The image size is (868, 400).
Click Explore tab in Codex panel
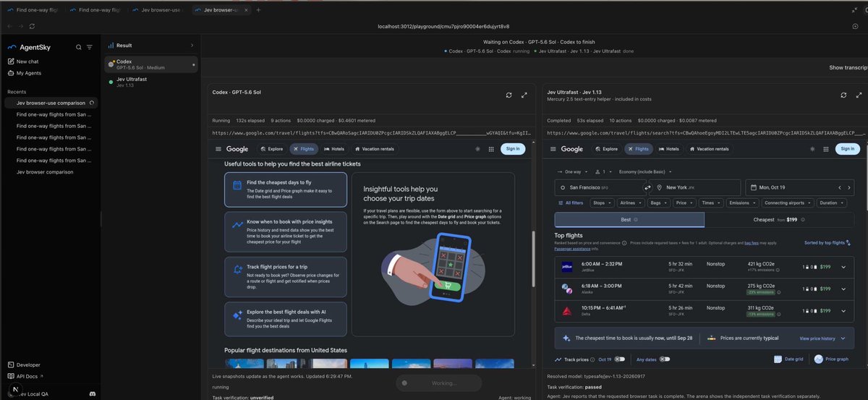tap(272, 149)
